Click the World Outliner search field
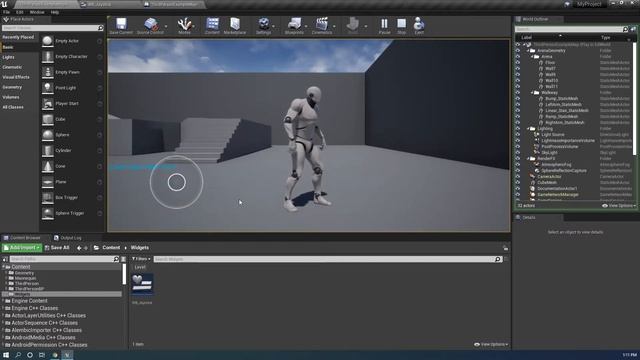The image size is (640, 360). click(x=571, y=29)
